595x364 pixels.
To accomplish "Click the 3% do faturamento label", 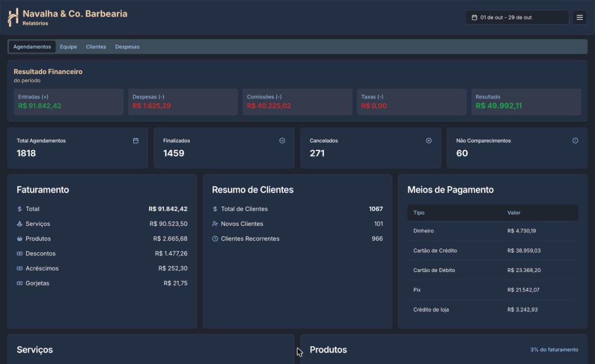I will tap(554, 350).
